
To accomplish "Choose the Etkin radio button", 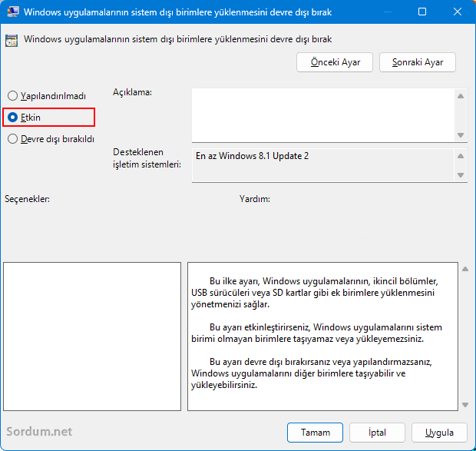I will [12, 118].
